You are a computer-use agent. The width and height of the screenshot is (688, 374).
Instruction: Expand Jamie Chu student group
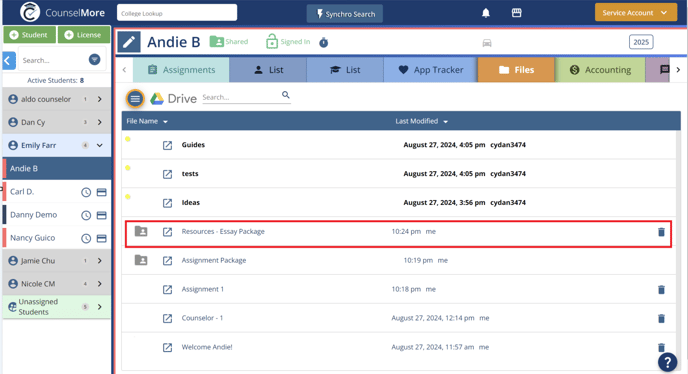(100, 261)
